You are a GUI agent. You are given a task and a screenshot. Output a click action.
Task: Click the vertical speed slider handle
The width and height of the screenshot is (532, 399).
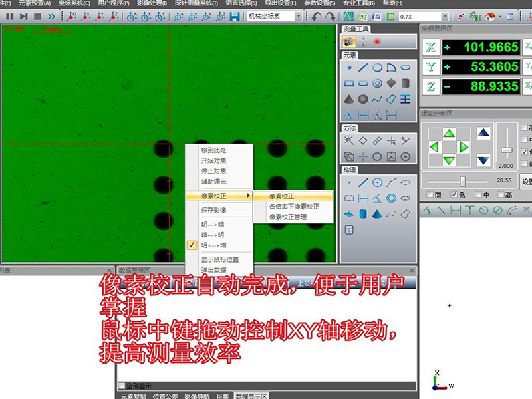click(507, 150)
